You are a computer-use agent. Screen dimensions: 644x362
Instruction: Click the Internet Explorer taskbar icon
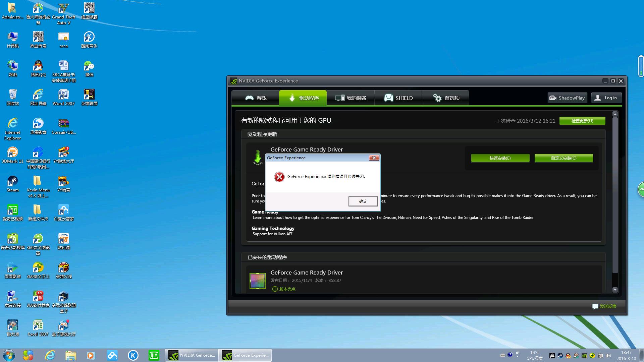point(50,355)
